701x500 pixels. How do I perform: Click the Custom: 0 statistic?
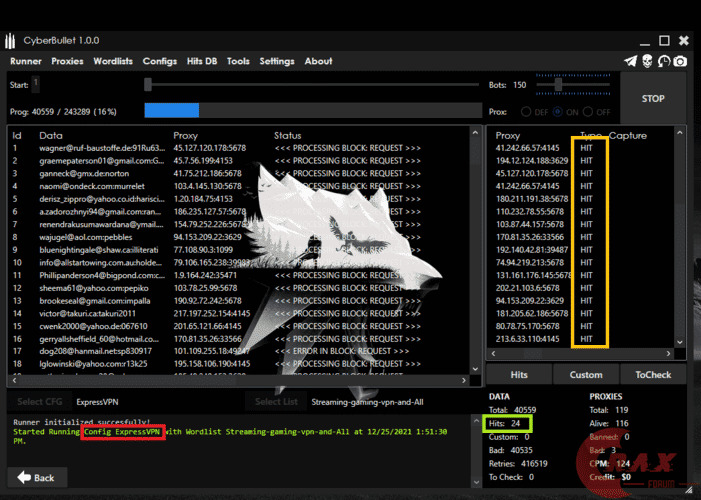coord(509,436)
